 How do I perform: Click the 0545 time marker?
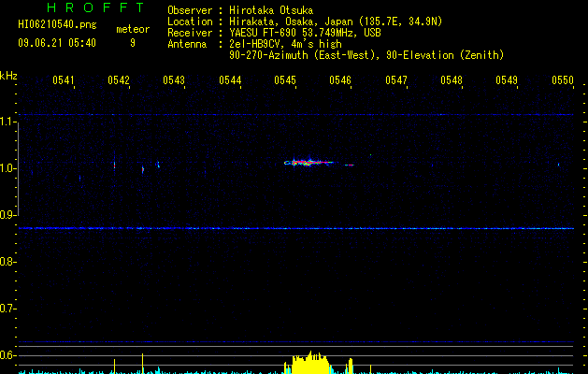(285, 80)
